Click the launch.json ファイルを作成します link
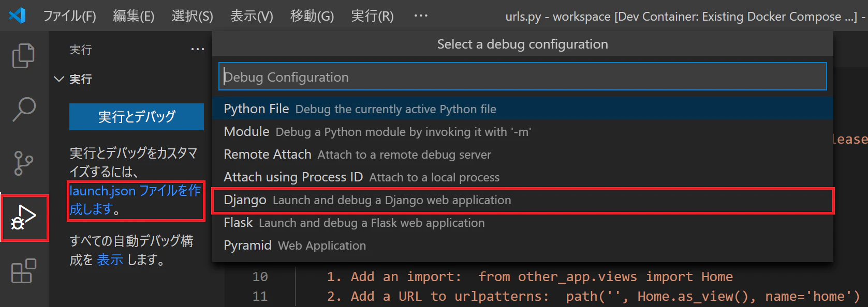 135,200
